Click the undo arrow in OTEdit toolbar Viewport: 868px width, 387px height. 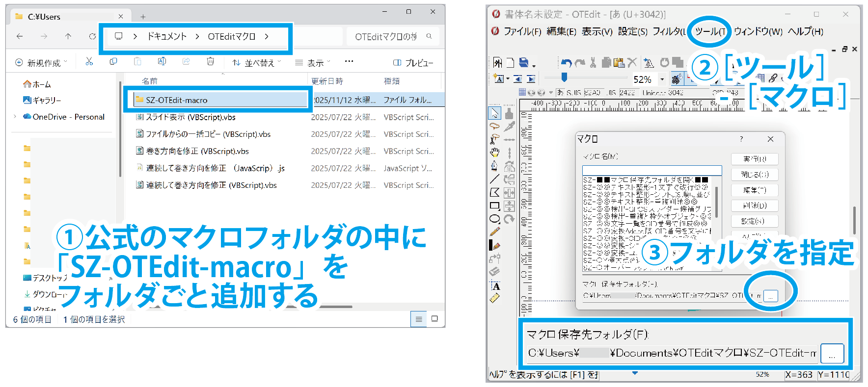(x=566, y=63)
